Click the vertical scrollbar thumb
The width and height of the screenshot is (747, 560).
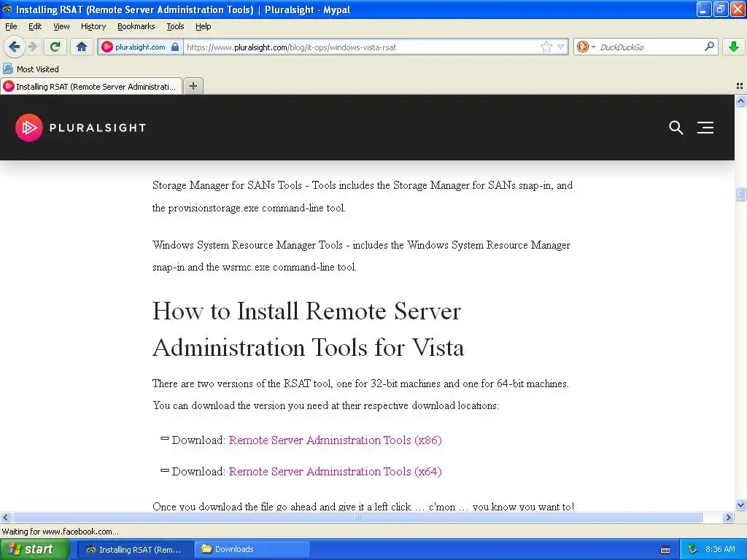[x=740, y=194]
